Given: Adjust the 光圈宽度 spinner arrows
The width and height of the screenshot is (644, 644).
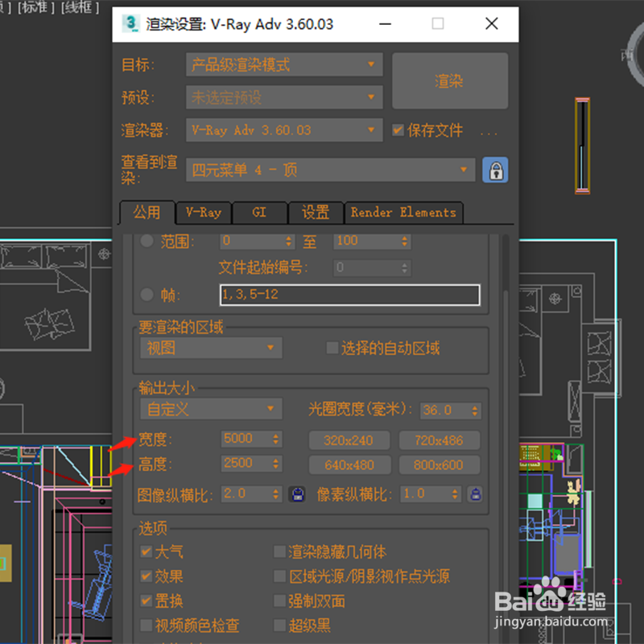Looking at the screenshot, I should [x=475, y=411].
